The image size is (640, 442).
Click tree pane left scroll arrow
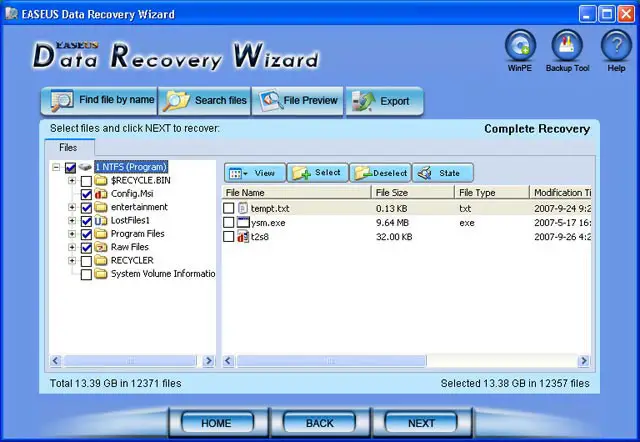[56, 361]
